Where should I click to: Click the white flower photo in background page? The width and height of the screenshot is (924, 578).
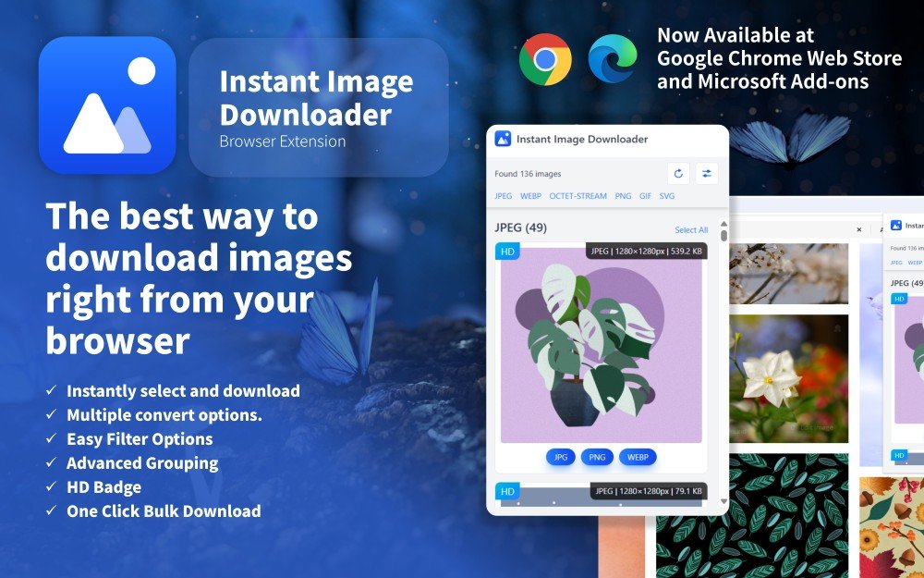click(788, 378)
